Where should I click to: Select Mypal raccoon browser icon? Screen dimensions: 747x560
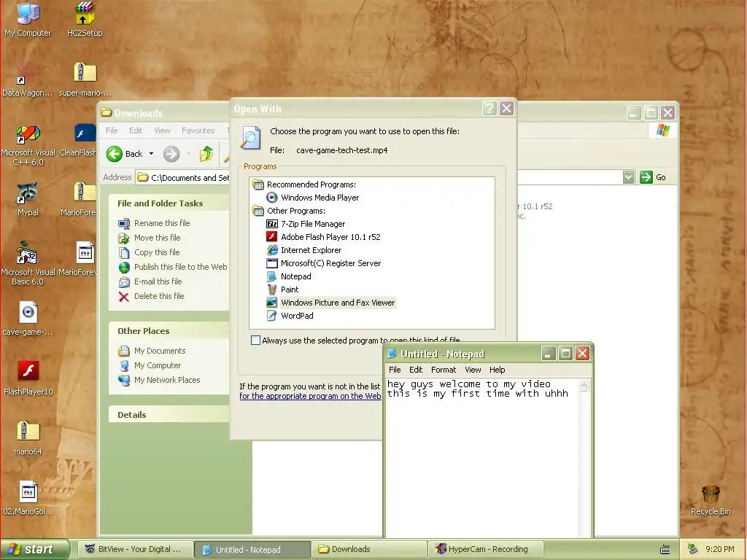[28, 198]
